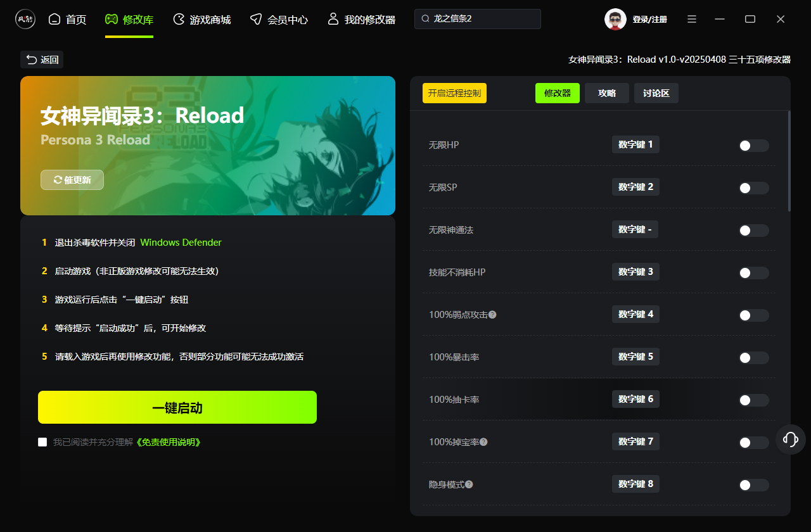
Task: Click the 无限HP cheat label
Action: click(x=444, y=145)
